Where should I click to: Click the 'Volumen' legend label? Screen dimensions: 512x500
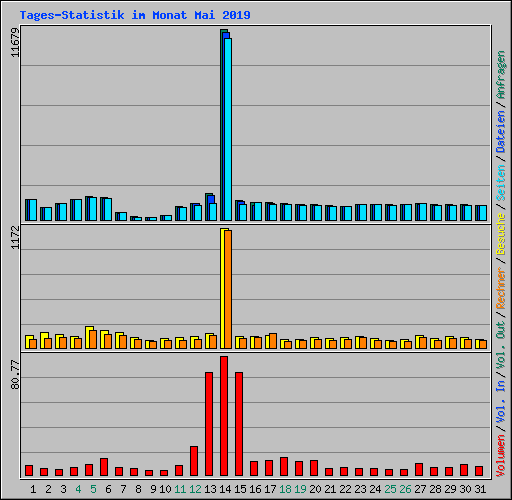(501, 455)
